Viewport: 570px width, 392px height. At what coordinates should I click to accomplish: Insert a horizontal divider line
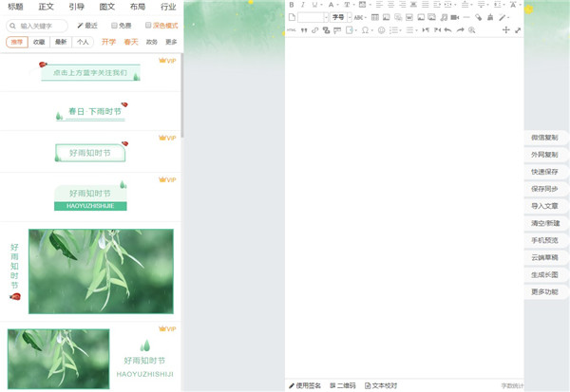[x=466, y=17]
